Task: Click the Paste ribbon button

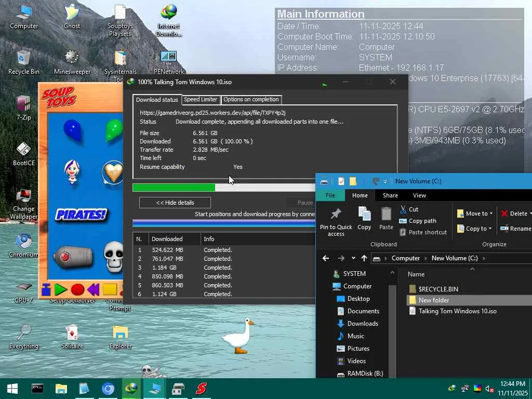Action: (386, 219)
